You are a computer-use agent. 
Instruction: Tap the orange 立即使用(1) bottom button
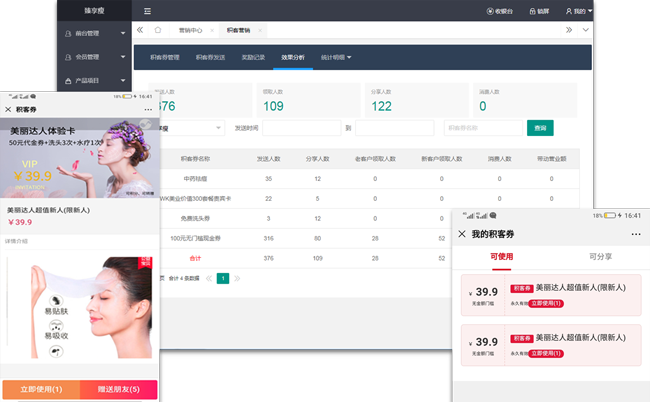coord(41,389)
